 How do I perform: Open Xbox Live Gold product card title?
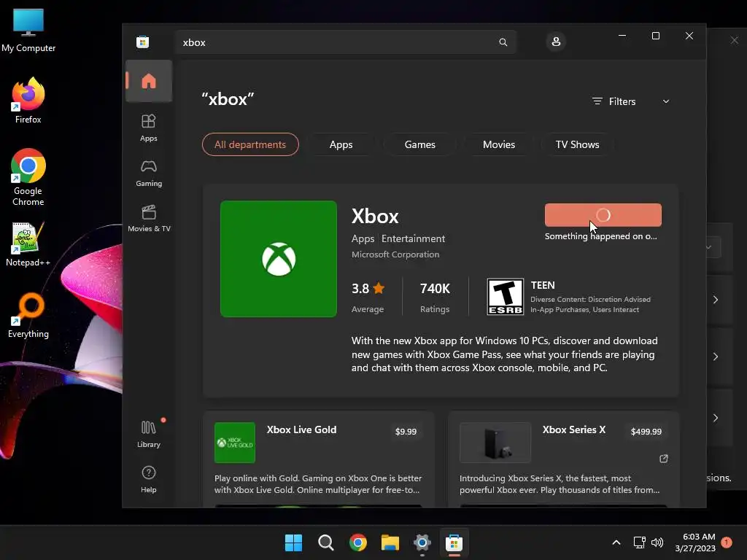[x=301, y=429]
